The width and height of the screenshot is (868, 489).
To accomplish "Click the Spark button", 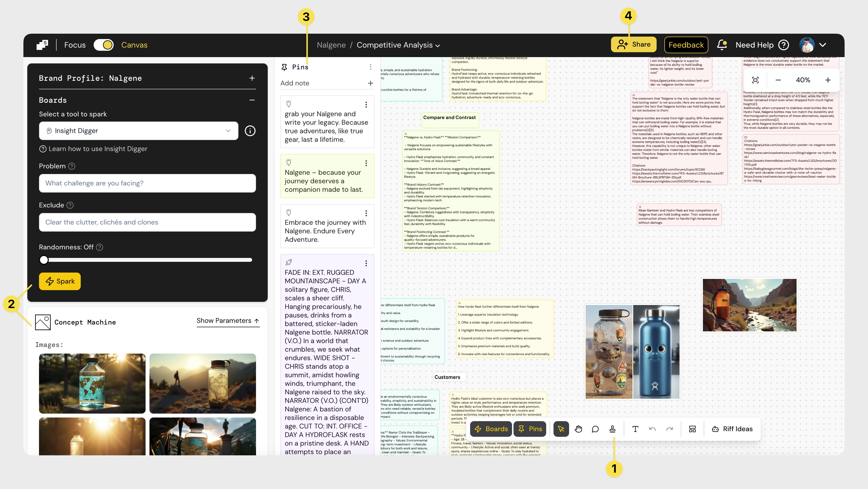I will [60, 281].
